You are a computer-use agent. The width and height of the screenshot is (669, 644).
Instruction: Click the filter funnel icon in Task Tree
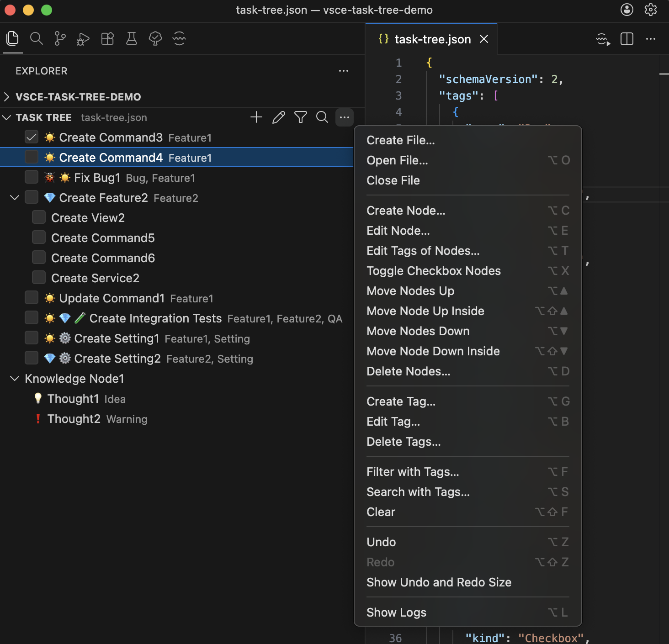coord(301,117)
